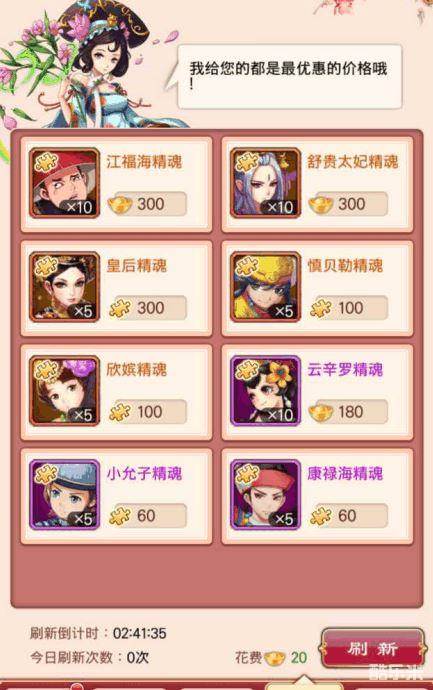Choose the 云辛罗精魂 character icon
The height and width of the screenshot is (690, 433).
[265, 391]
